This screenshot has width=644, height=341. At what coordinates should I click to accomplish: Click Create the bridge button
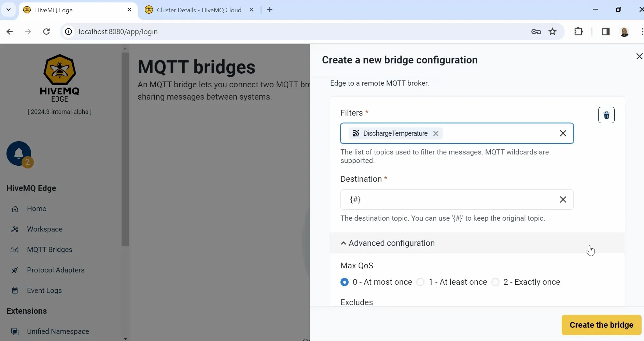pos(601,325)
